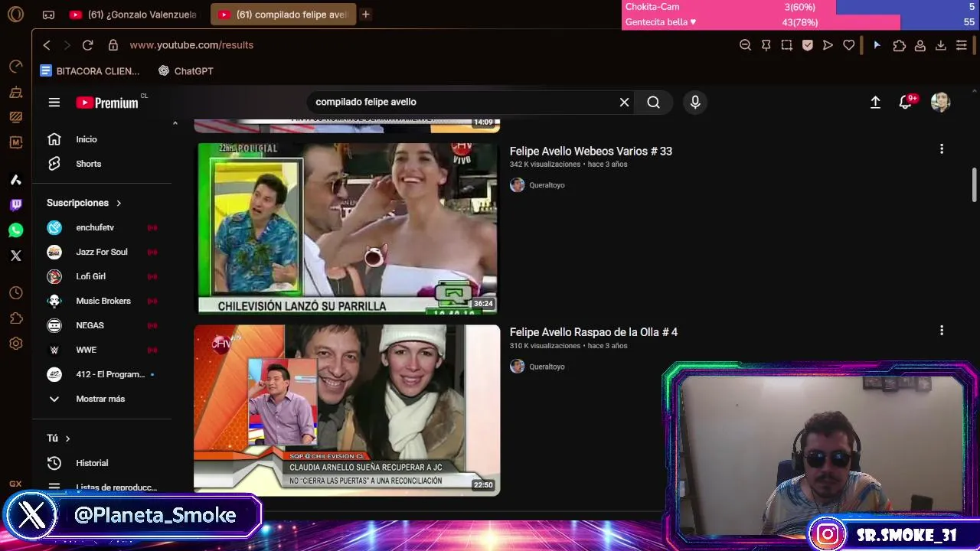Click the page vertical scrollbar thumb

975,185
